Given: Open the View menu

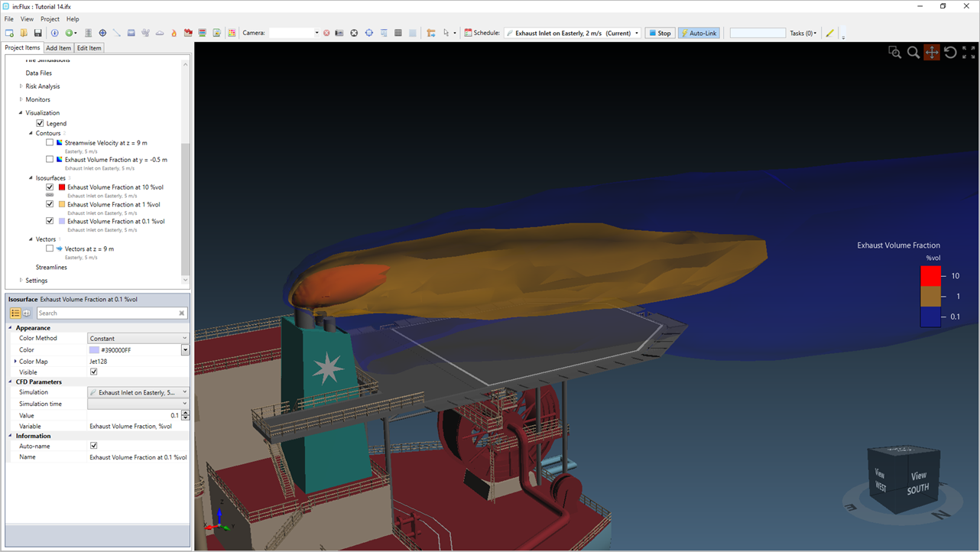Looking at the screenshot, I should pyautogui.click(x=27, y=19).
